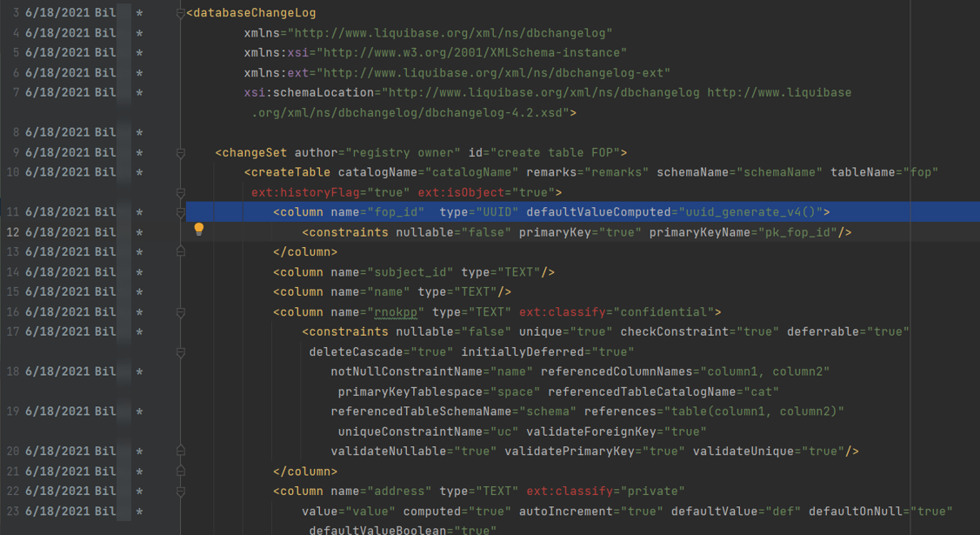Click annotation '6/18/2021 Bil' on line 9

coord(70,152)
